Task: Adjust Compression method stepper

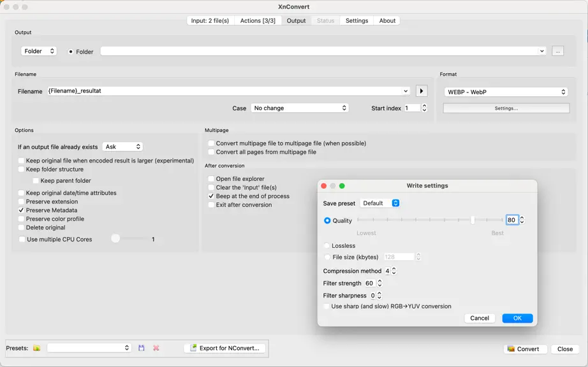Action: tap(393, 271)
